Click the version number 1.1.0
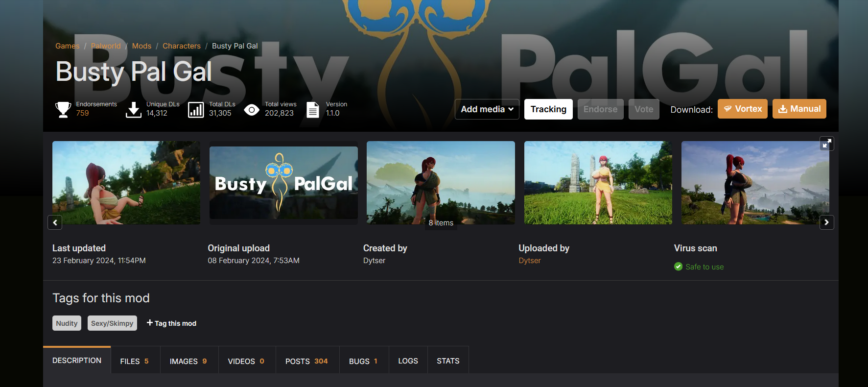Screen dimensions: 868x387 332,113
